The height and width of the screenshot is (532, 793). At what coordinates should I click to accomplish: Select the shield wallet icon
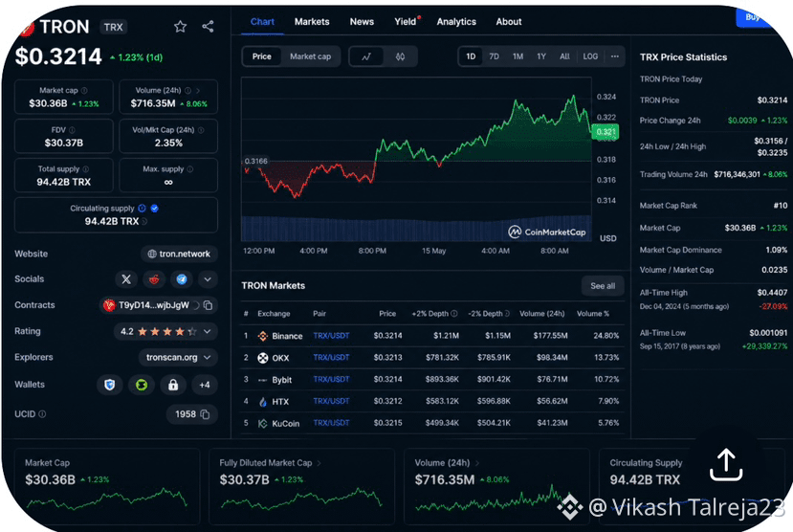(110, 385)
